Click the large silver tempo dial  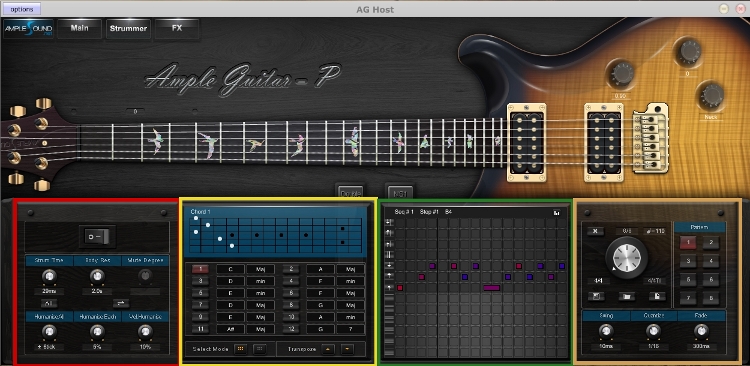click(x=626, y=257)
